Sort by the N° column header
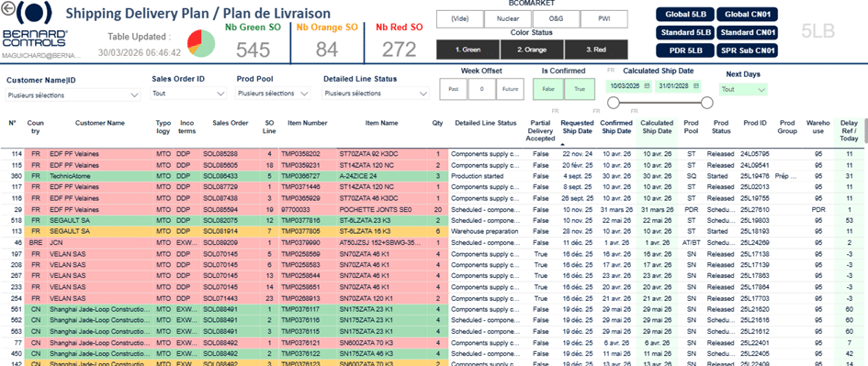This screenshot has height=366, width=868. pyautogui.click(x=12, y=123)
